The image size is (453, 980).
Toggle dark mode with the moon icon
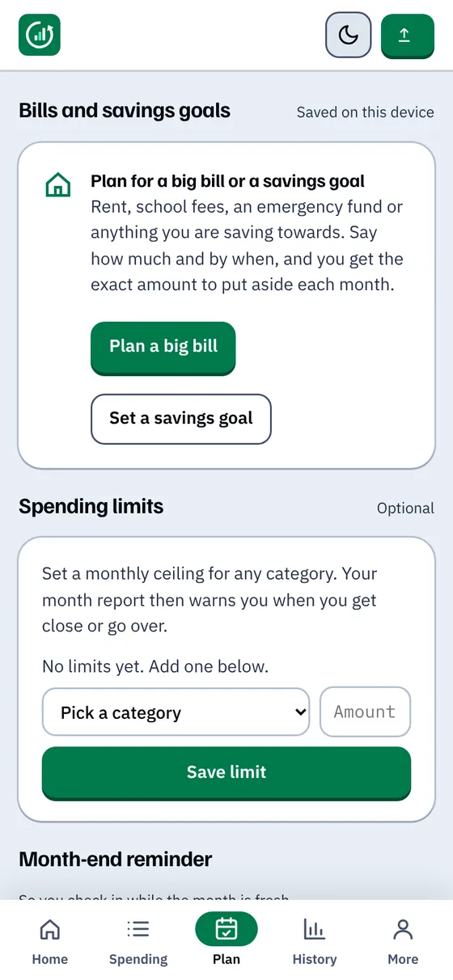348,35
